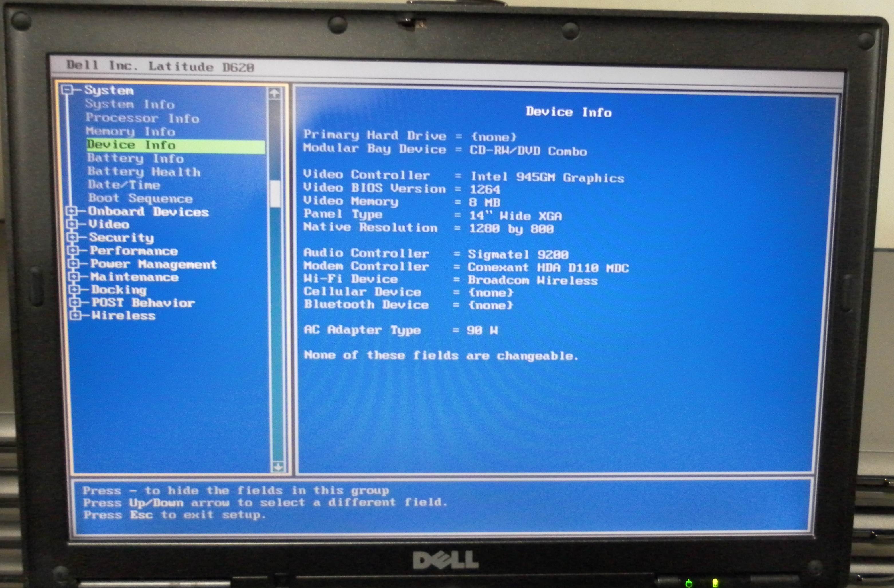Expand the POST Behavior group

click(x=75, y=303)
